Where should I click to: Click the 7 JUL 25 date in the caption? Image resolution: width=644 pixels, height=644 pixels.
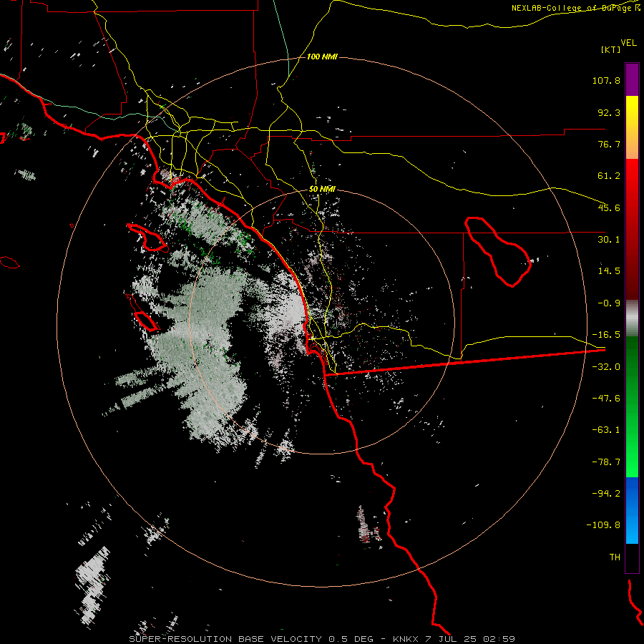[451, 639]
